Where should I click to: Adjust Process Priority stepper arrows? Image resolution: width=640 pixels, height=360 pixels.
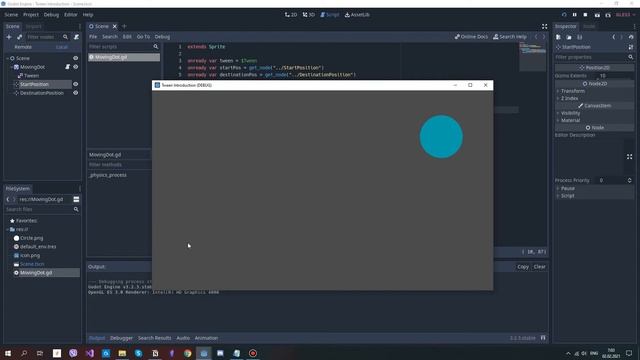[629, 180]
